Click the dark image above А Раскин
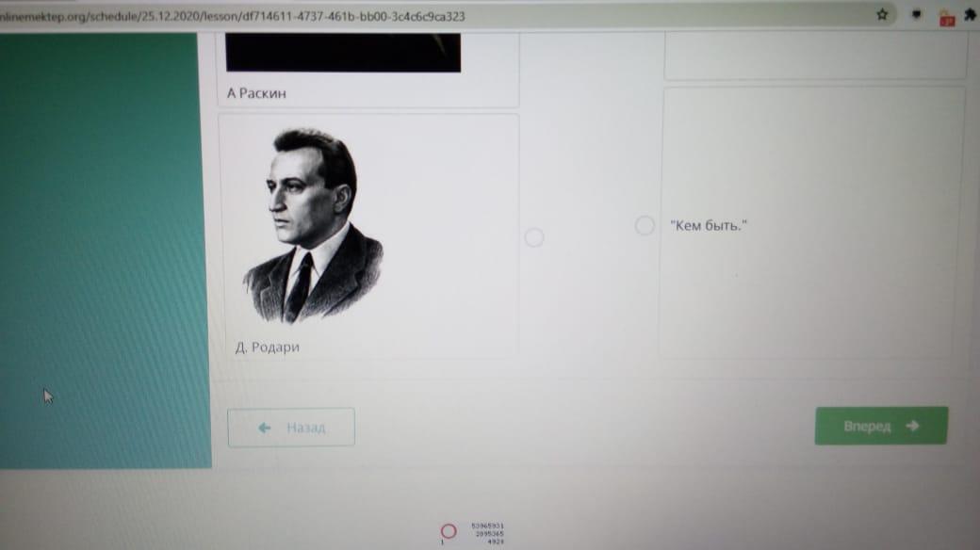This screenshot has height=550, width=980. point(343,53)
